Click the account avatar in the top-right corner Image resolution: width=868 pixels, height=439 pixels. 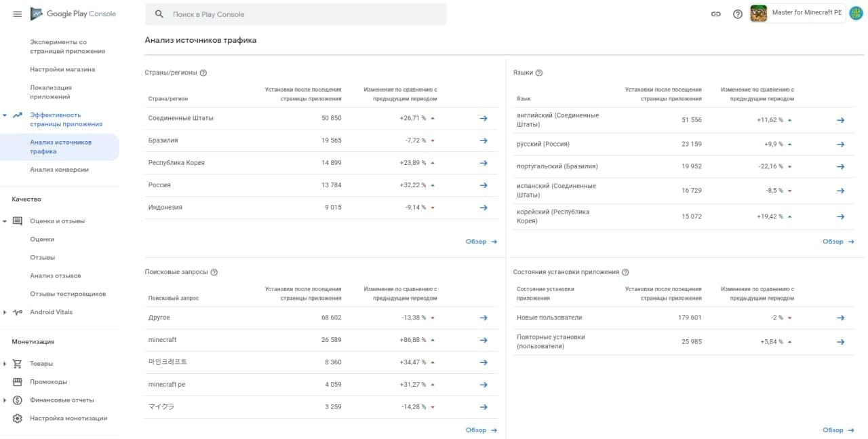click(854, 12)
